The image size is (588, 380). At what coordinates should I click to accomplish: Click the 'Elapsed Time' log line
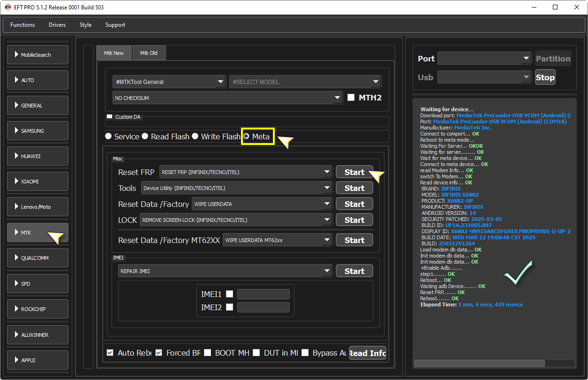click(471, 304)
